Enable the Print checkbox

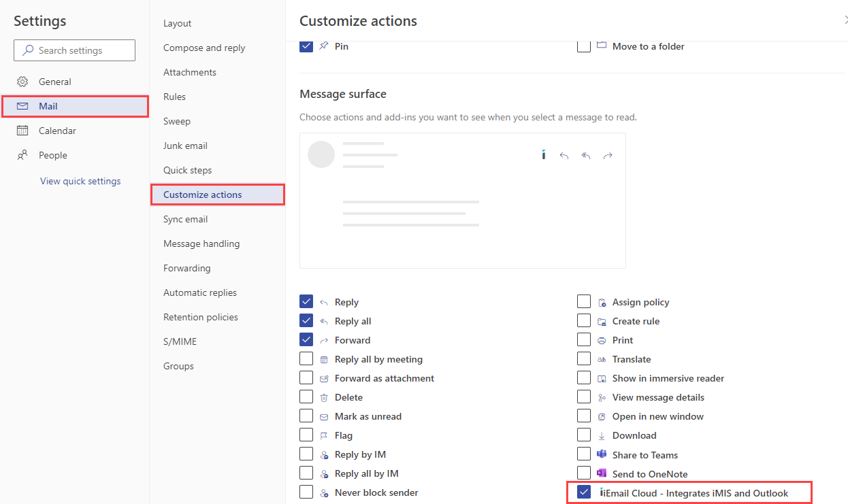(584, 340)
